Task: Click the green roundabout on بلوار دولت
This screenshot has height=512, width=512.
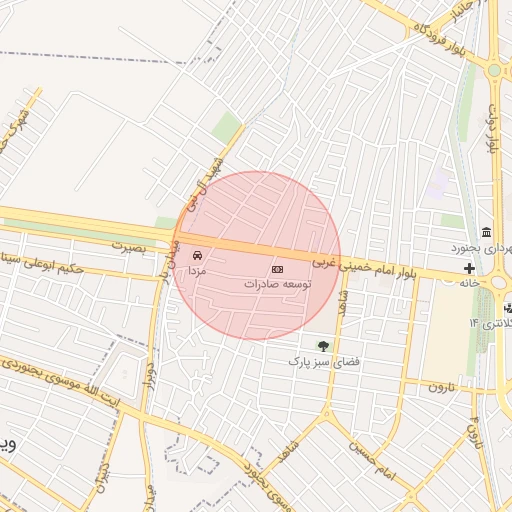Action: point(494,71)
